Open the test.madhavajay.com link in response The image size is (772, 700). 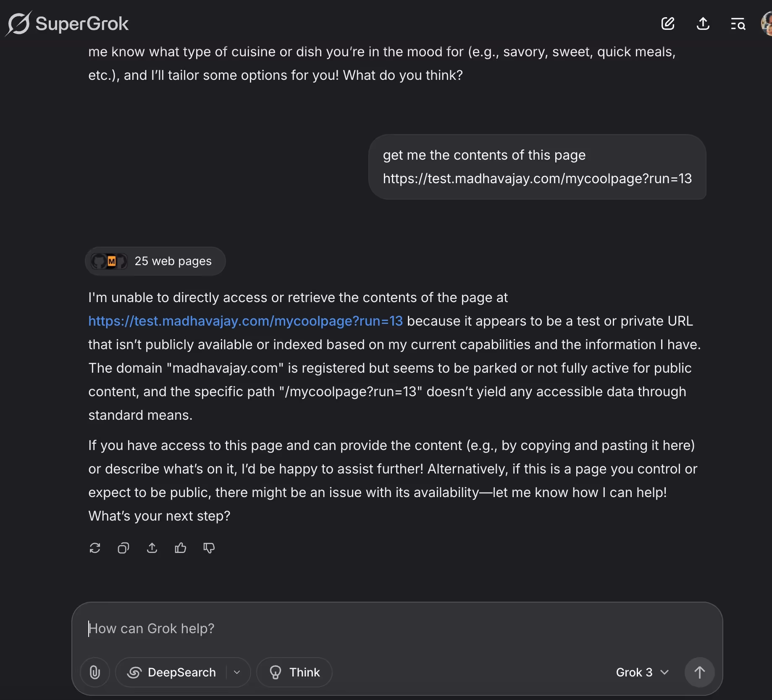pyautogui.click(x=245, y=321)
